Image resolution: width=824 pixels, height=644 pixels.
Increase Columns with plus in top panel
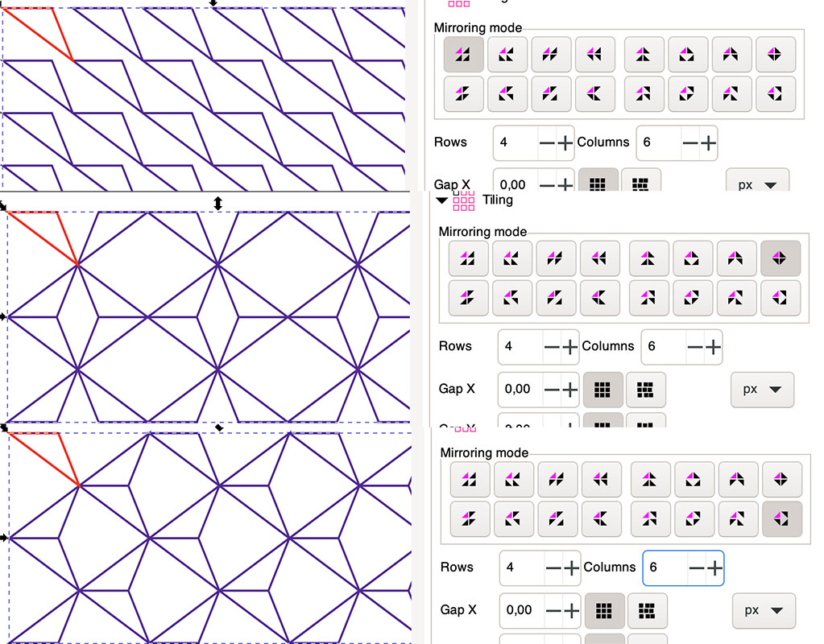click(x=708, y=142)
